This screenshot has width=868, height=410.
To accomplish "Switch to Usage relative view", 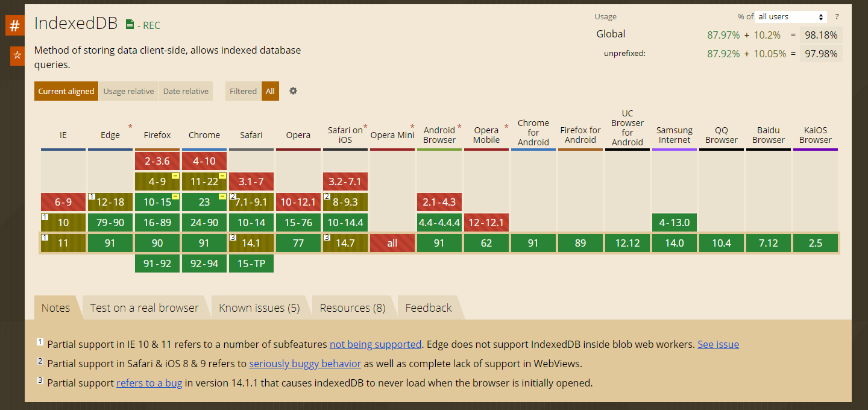I will point(128,91).
